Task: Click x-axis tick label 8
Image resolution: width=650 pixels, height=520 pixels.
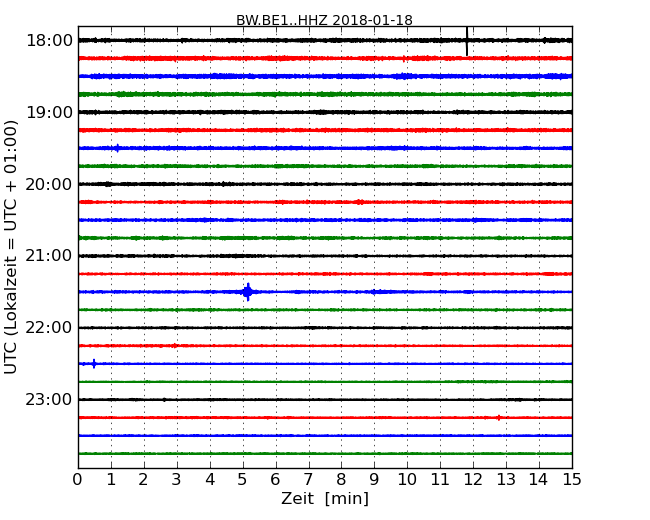Action: 341,479
